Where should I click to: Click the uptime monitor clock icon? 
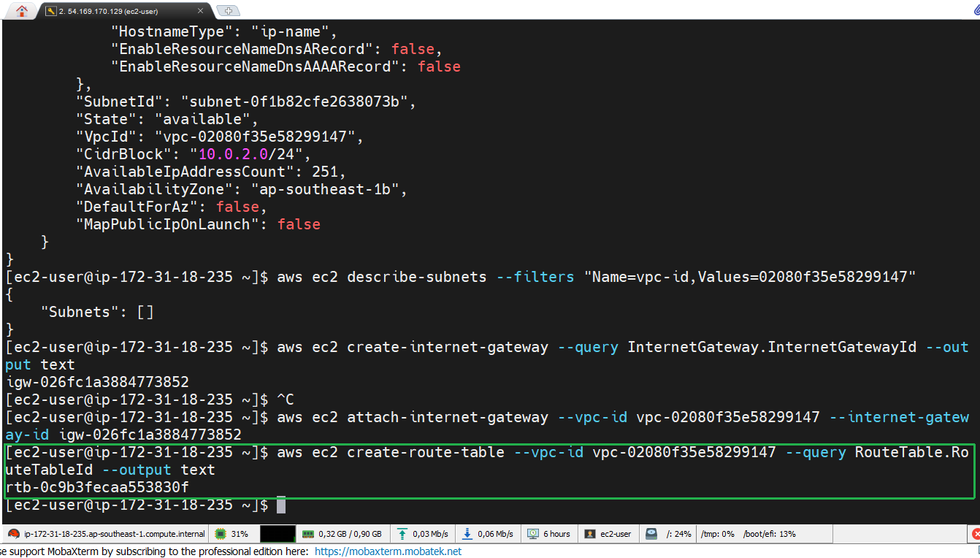click(x=533, y=534)
